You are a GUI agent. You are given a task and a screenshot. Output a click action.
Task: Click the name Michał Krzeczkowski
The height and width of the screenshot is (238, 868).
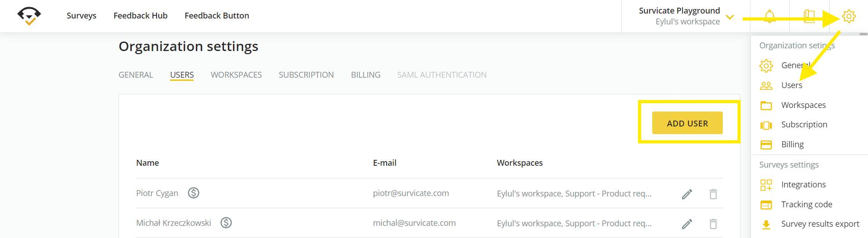[174, 223]
